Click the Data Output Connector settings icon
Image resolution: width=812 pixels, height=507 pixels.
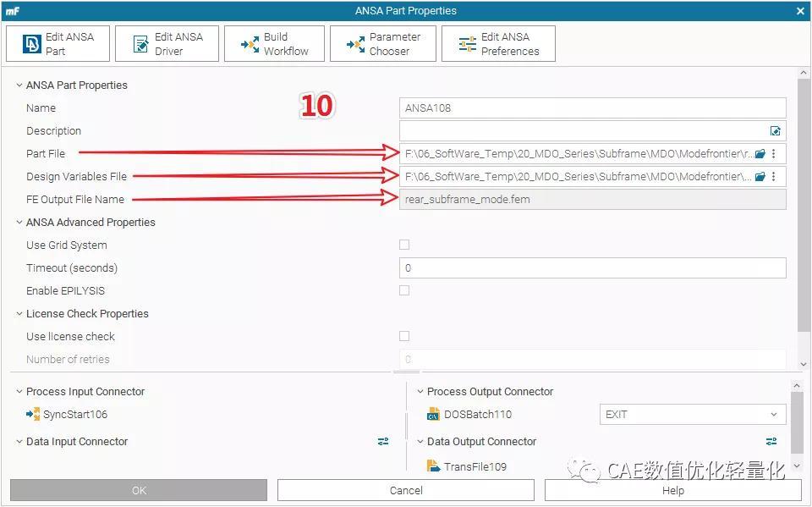point(771,442)
